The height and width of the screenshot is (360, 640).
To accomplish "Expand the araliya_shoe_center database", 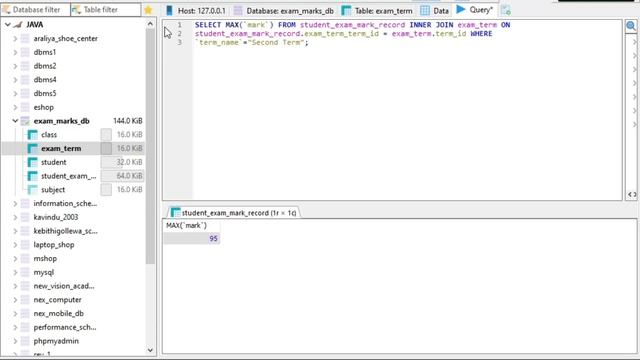I will 15,38.
